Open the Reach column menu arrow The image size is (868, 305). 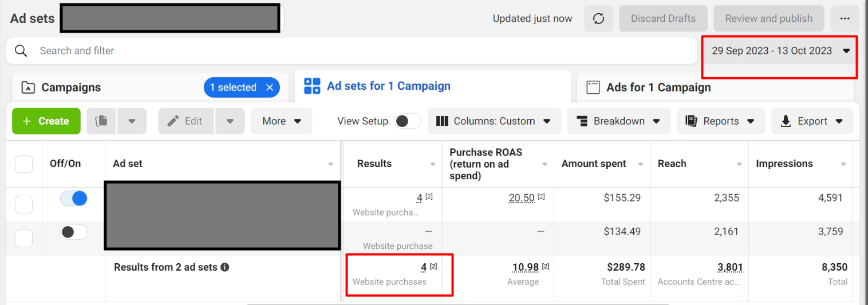click(x=739, y=164)
